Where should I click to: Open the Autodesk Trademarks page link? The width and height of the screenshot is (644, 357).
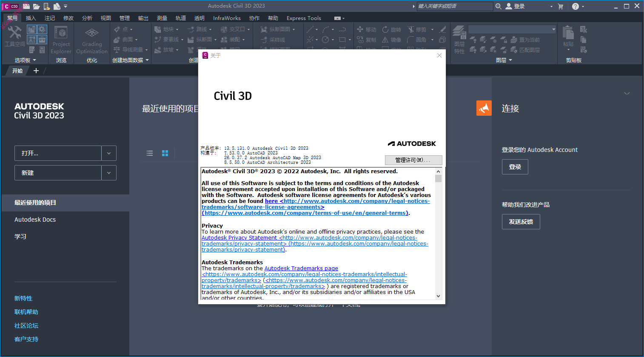pos(301,268)
